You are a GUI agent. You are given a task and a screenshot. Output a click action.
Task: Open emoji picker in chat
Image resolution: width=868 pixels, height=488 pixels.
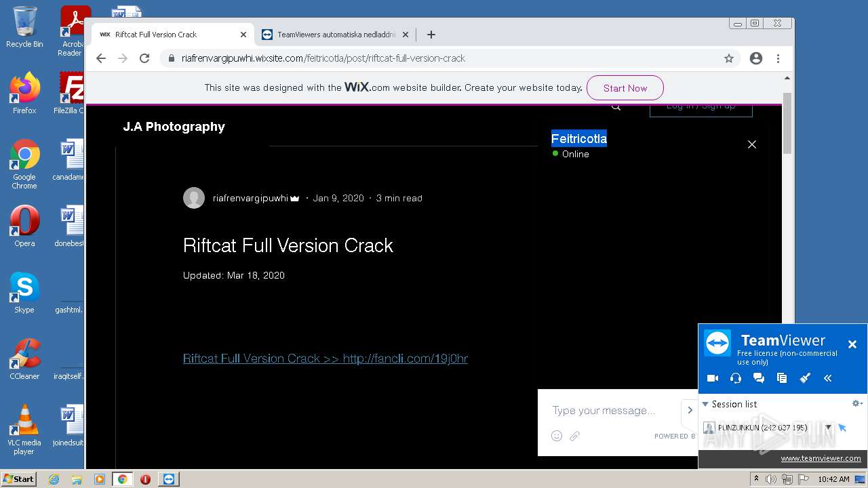[557, 436]
